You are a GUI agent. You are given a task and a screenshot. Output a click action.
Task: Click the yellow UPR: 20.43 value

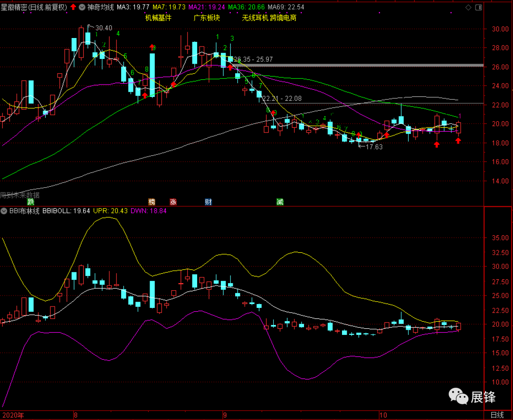click(x=110, y=211)
